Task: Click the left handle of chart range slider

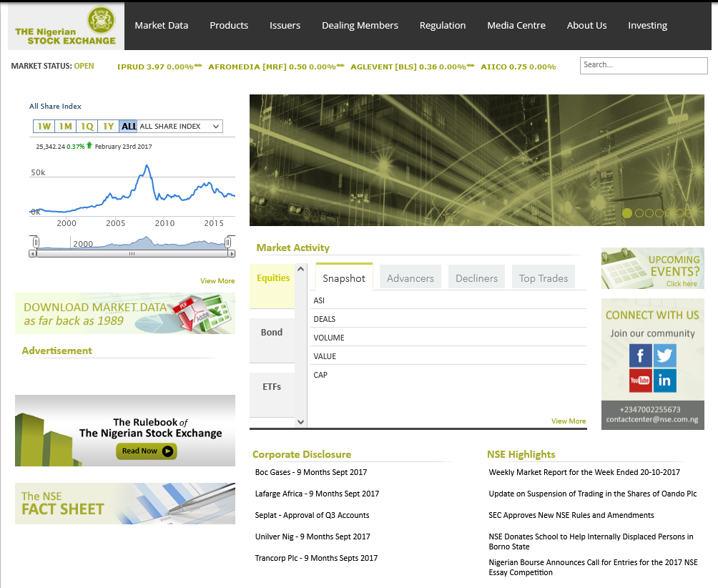Action: coord(36,242)
